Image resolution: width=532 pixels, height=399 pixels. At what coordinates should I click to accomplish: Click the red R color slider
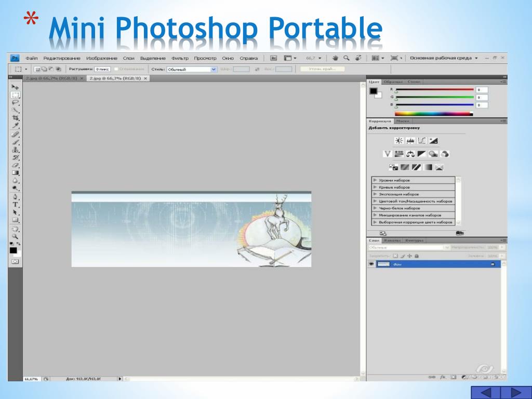click(x=434, y=89)
